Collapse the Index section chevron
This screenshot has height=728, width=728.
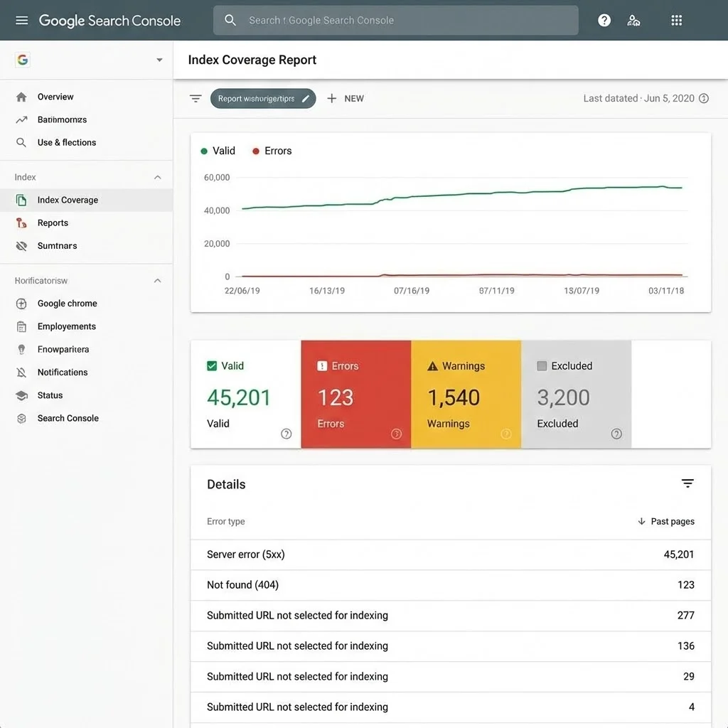tap(157, 176)
